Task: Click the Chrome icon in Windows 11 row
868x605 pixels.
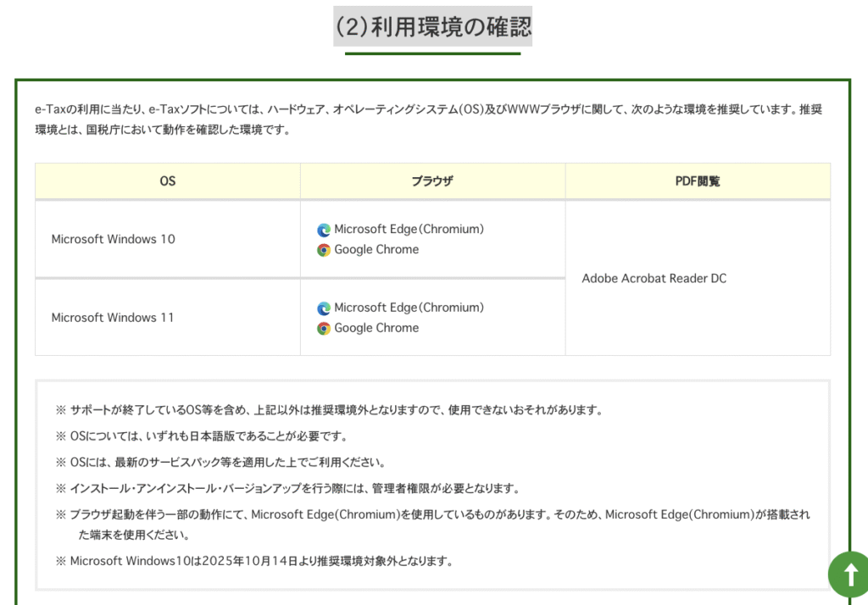Action: [x=324, y=329]
